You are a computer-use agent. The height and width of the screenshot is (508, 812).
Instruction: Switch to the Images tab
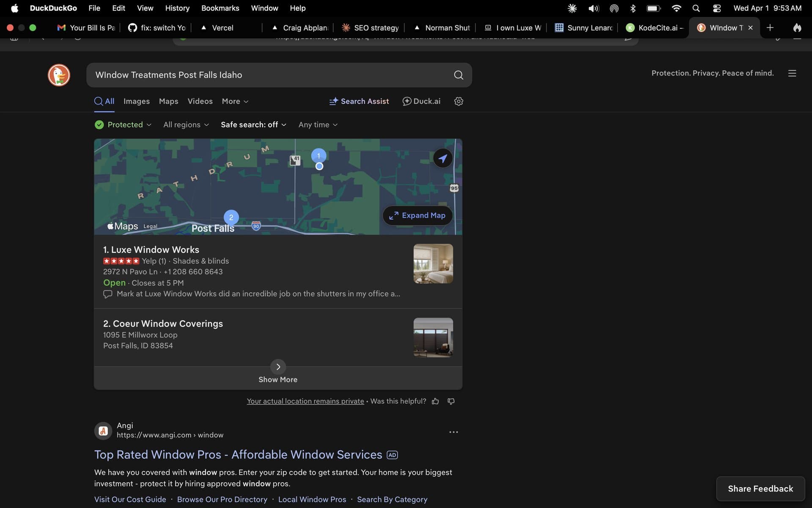tap(136, 101)
